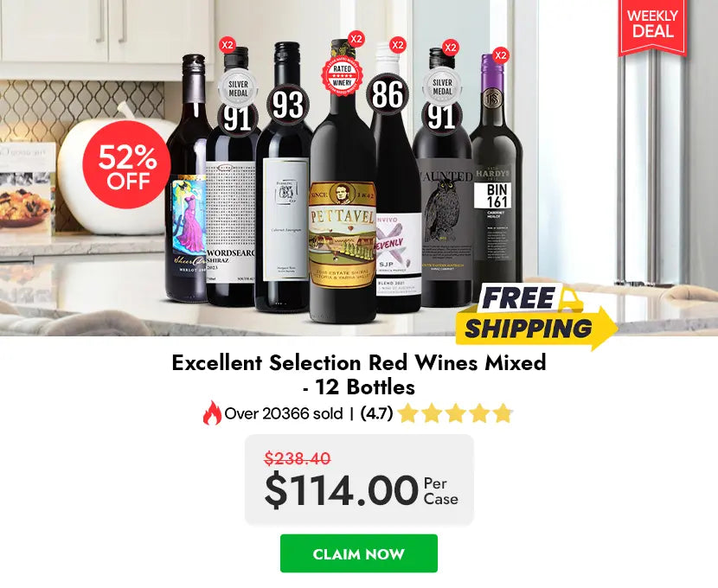Click the $114.00 per case price

click(361, 489)
